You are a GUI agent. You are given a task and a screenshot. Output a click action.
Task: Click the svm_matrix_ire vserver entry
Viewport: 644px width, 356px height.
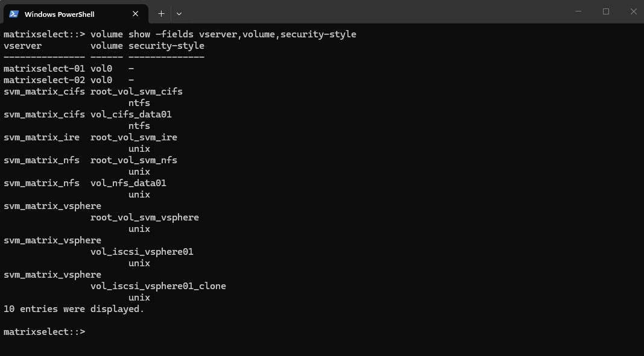tap(42, 137)
